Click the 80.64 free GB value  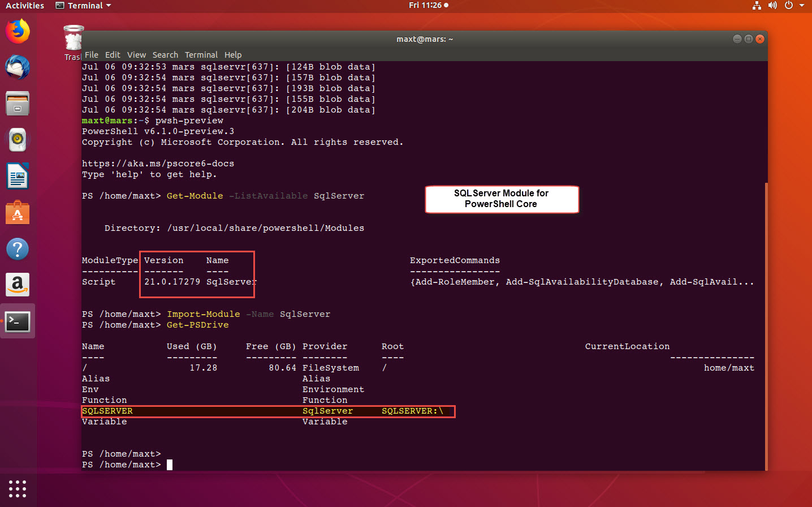coord(282,368)
